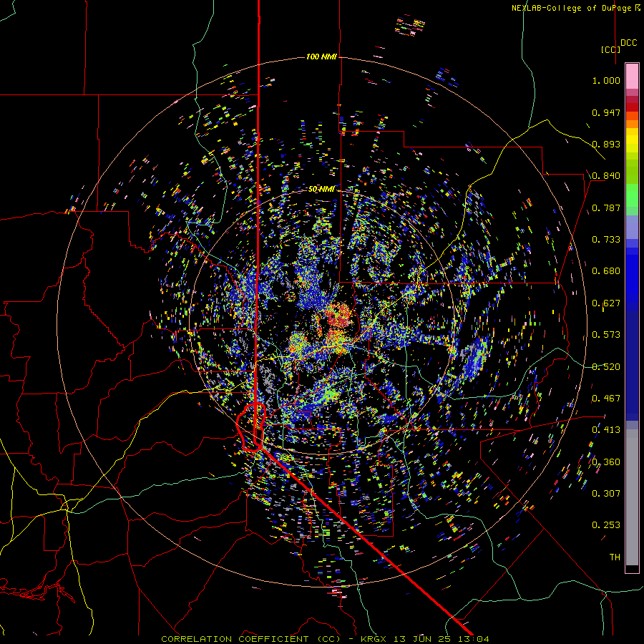Click the [CC] legend header label
The width and height of the screenshot is (644, 644).
click(610, 49)
